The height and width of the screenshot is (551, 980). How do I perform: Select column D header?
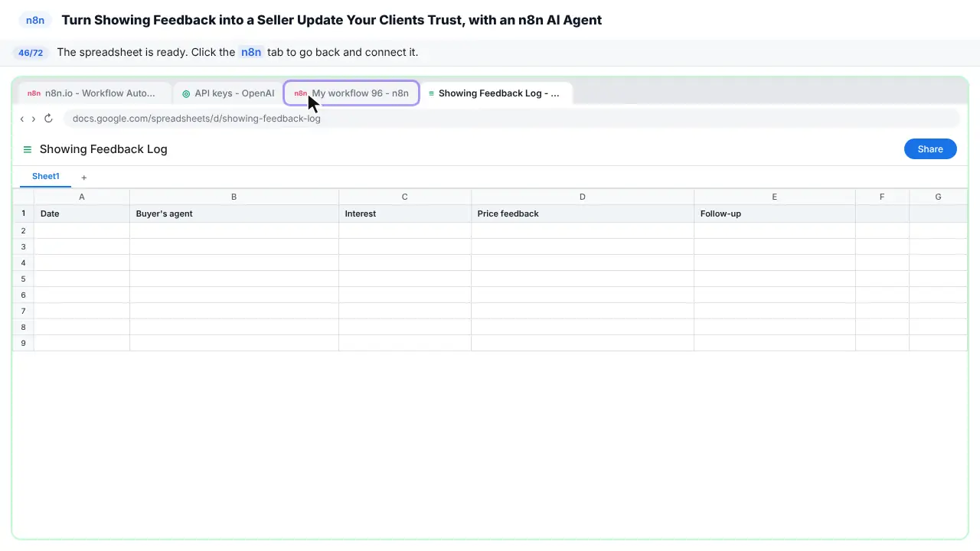(583, 197)
